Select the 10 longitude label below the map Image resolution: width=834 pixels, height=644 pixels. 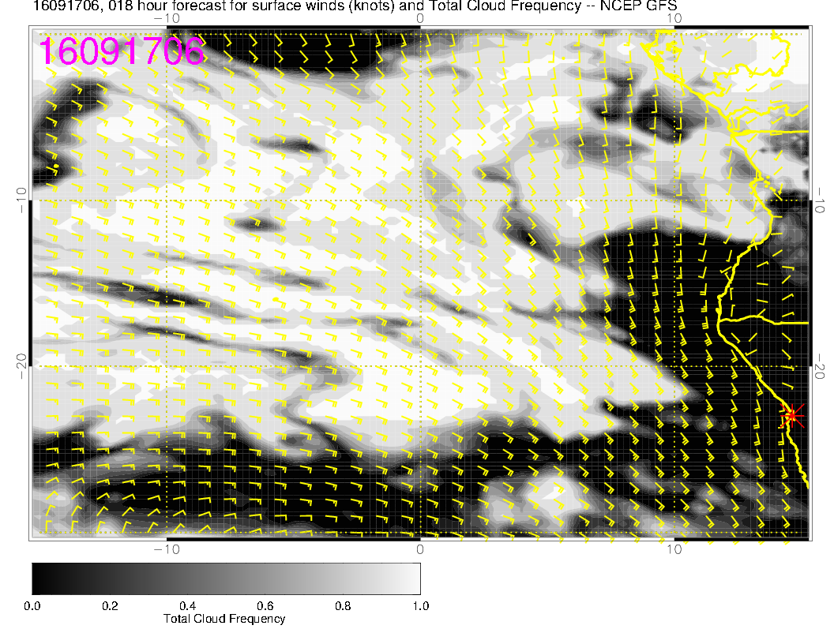(x=673, y=549)
